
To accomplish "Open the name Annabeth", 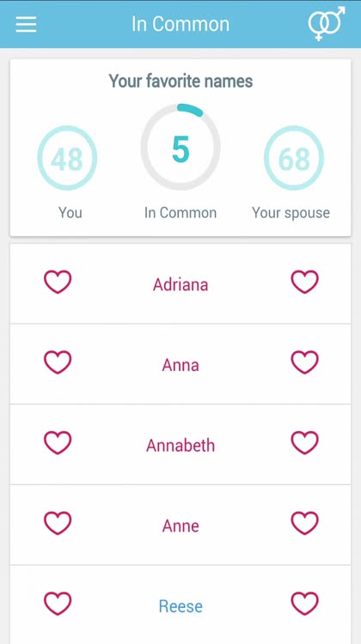I will (180, 445).
